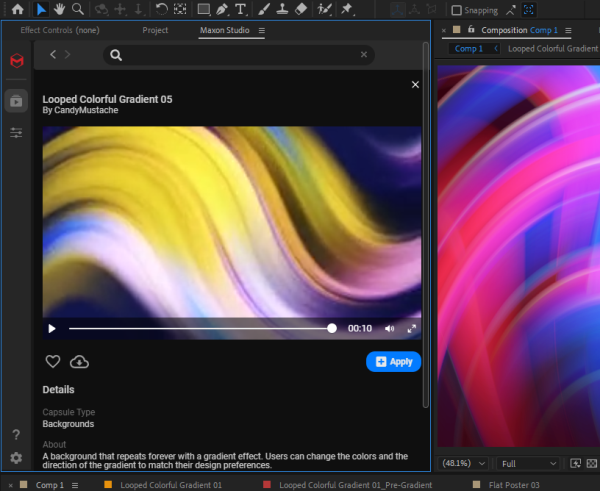Click the Maxon Studio search field
600x491 pixels.
click(238, 55)
